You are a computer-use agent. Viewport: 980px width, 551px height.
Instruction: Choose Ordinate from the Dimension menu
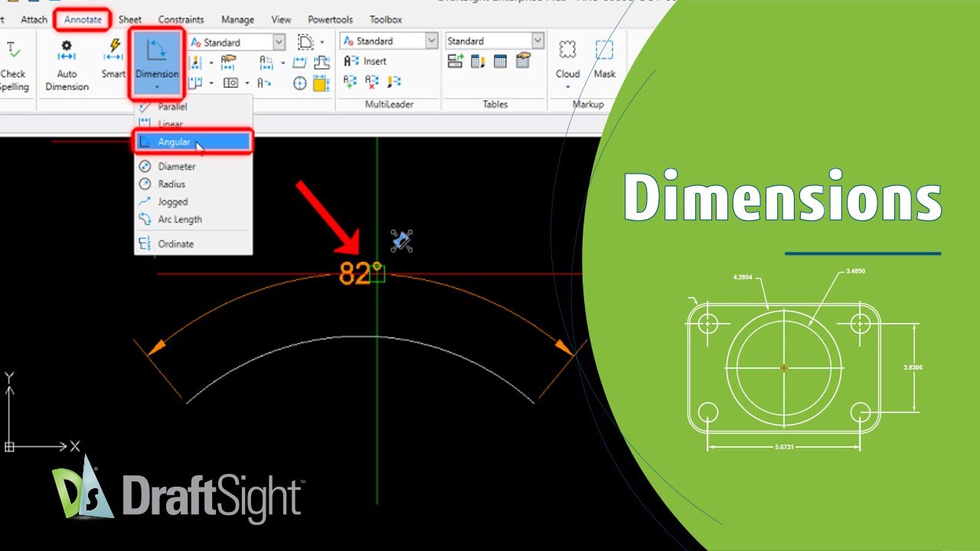(x=193, y=243)
